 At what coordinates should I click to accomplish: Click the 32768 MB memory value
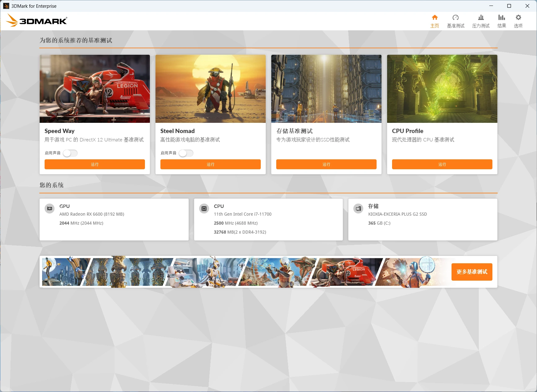[x=240, y=232]
